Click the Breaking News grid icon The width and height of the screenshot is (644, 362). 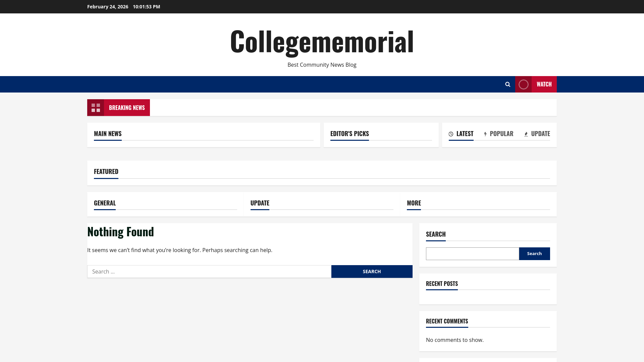click(x=96, y=108)
